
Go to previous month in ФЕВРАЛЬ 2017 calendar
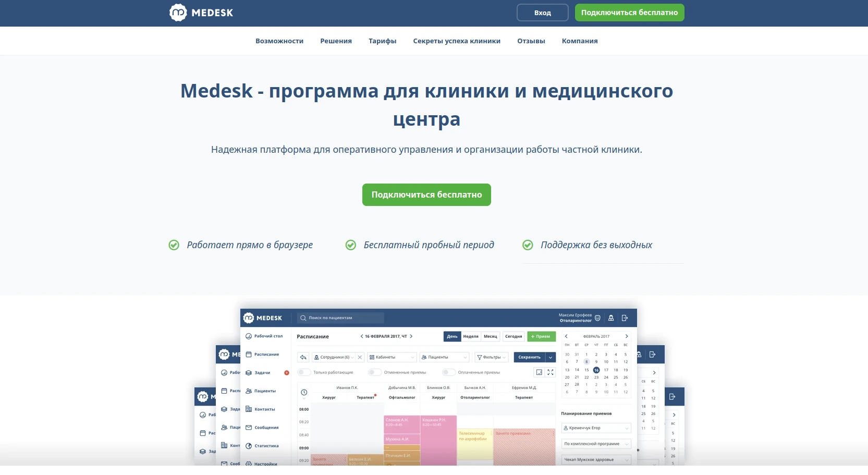(x=566, y=336)
